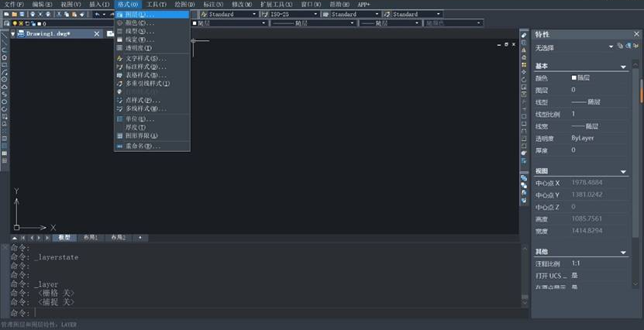
Task: Open 单位(U) units dialog
Action: tap(152, 119)
